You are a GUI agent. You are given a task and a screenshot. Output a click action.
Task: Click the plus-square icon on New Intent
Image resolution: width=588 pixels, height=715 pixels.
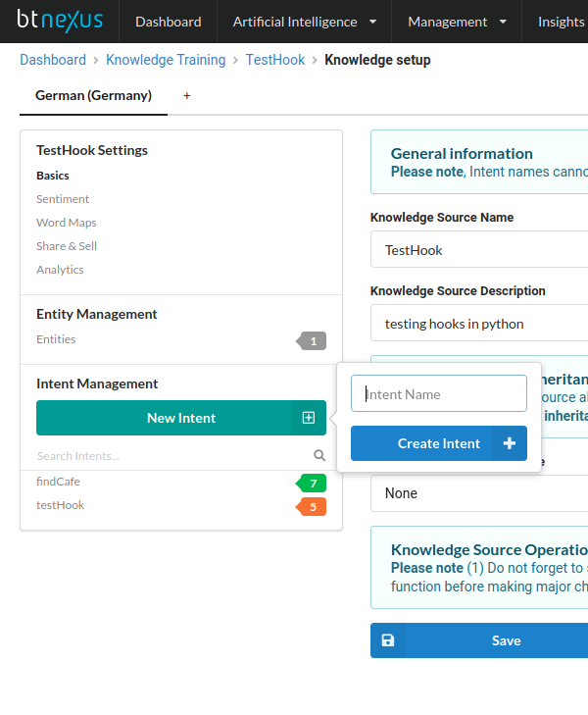click(x=309, y=418)
